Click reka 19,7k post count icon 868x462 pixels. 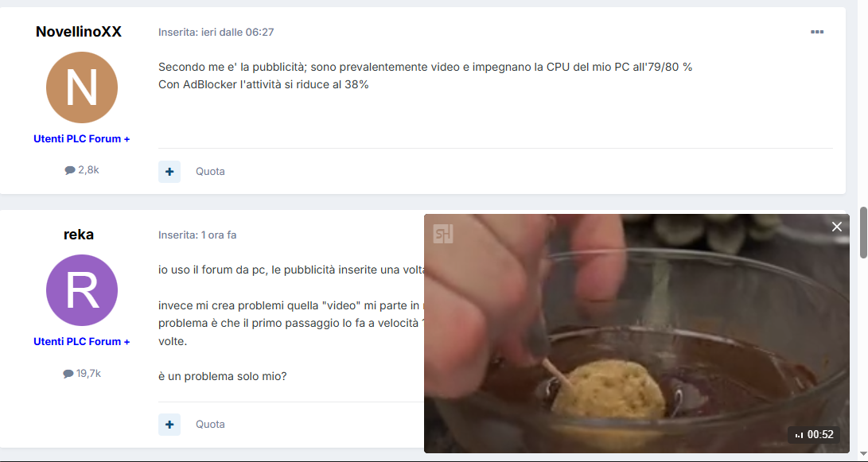point(68,374)
